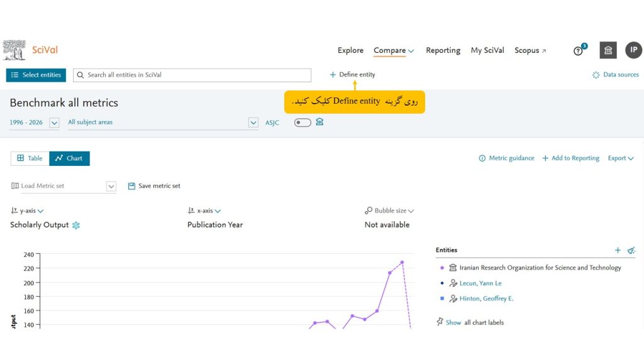Open the Reporting section
The width and height of the screenshot is (644, 362).
[443, 50]
